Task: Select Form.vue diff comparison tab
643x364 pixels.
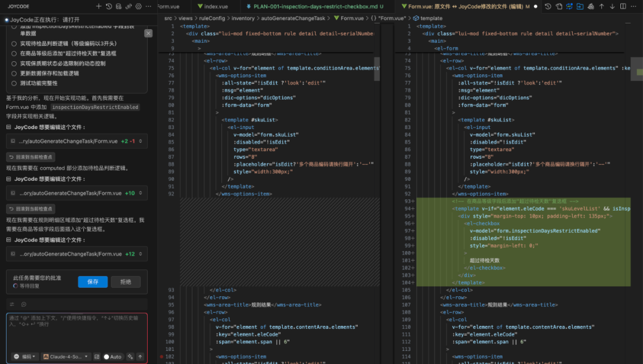Action: tap(469, 6)
